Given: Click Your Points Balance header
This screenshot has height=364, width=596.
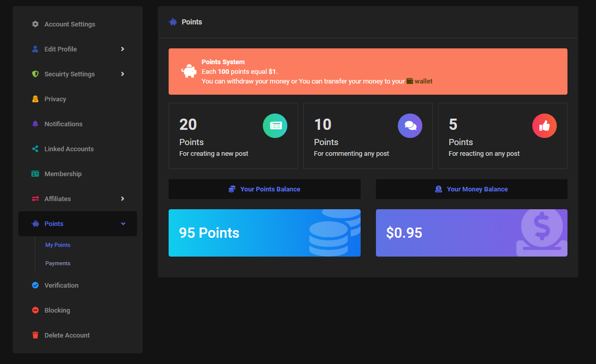Looking at the screenshot, I should (x=264, y=189).
